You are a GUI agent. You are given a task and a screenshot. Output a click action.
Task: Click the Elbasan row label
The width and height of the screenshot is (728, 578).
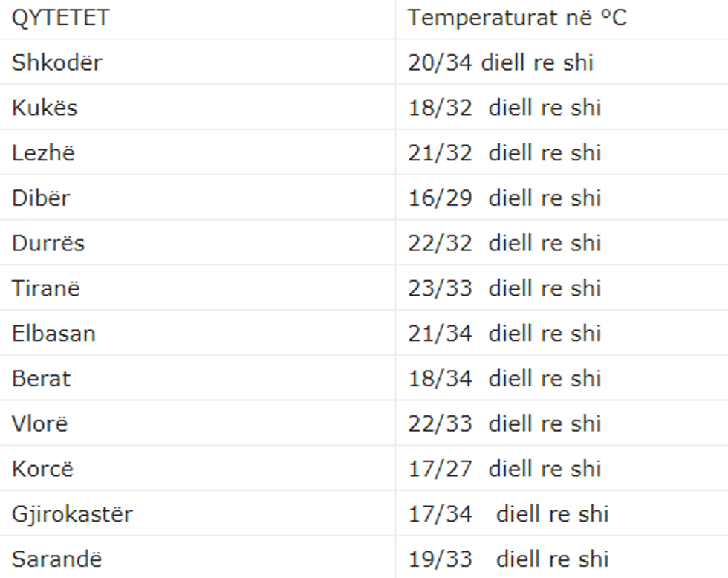[x=53, y=334]
